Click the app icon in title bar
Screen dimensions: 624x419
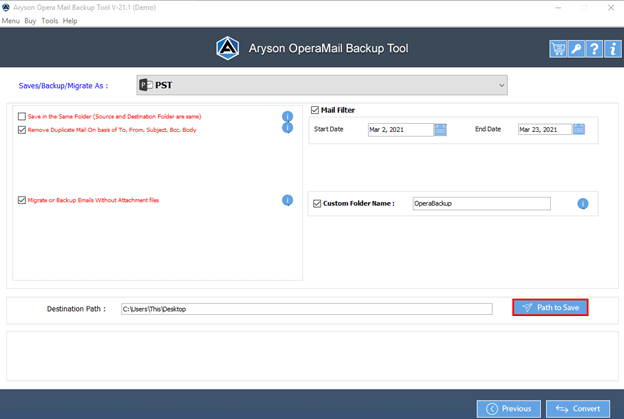point(6,7)
